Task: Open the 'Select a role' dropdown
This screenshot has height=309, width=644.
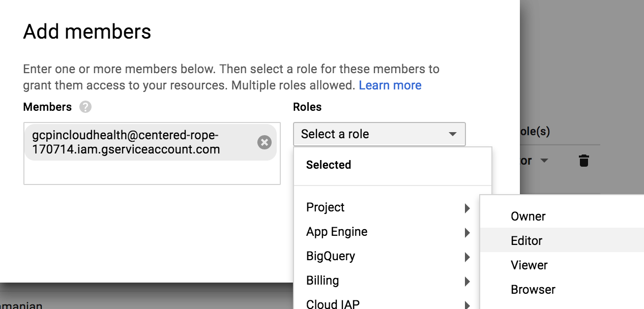Action: point(379,134)
